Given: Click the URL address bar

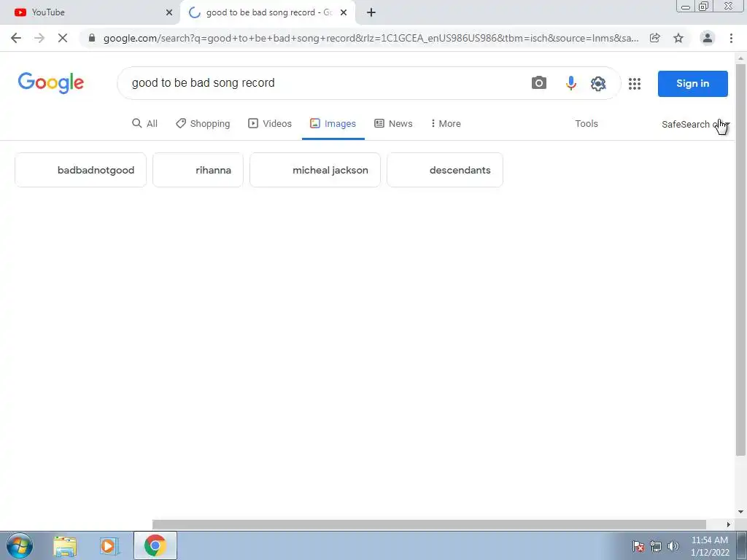Looking at the screenshot, I should [371, 38].
